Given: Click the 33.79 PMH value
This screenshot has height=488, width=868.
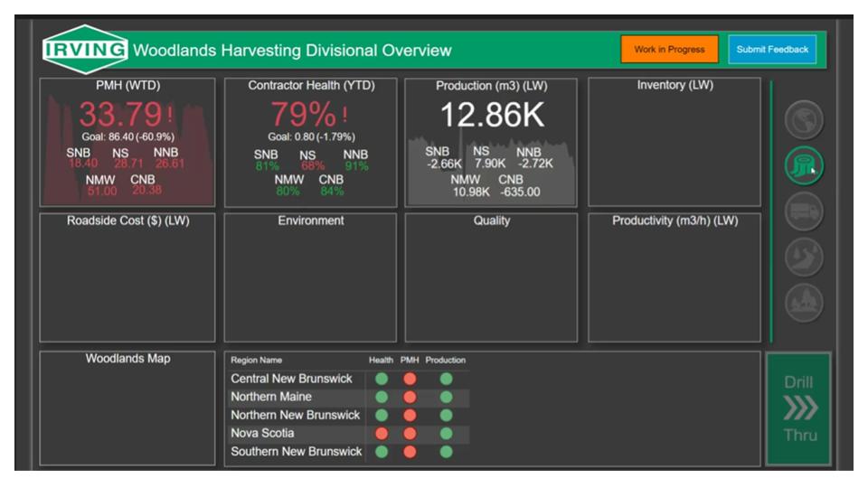Looking at the screenshot, I should (120, 115).
